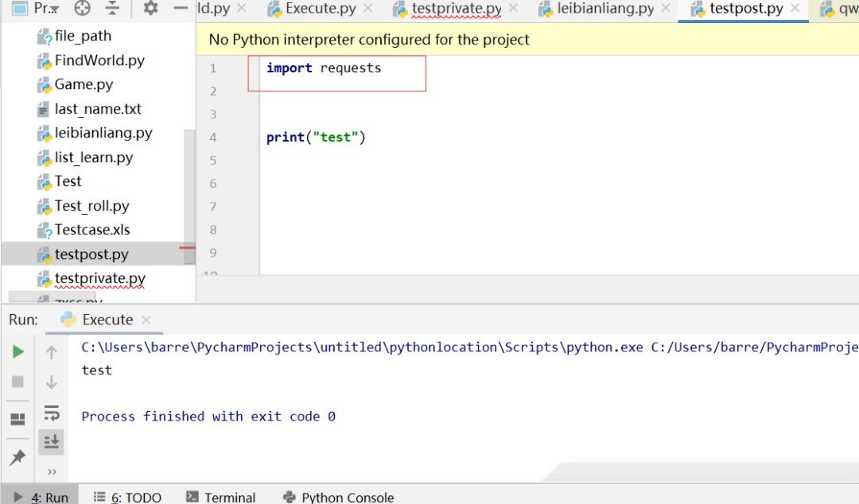This screenshot has width=859, height=504.
Task: Rerun the Execute run configuration
Action: click(17, 351)
